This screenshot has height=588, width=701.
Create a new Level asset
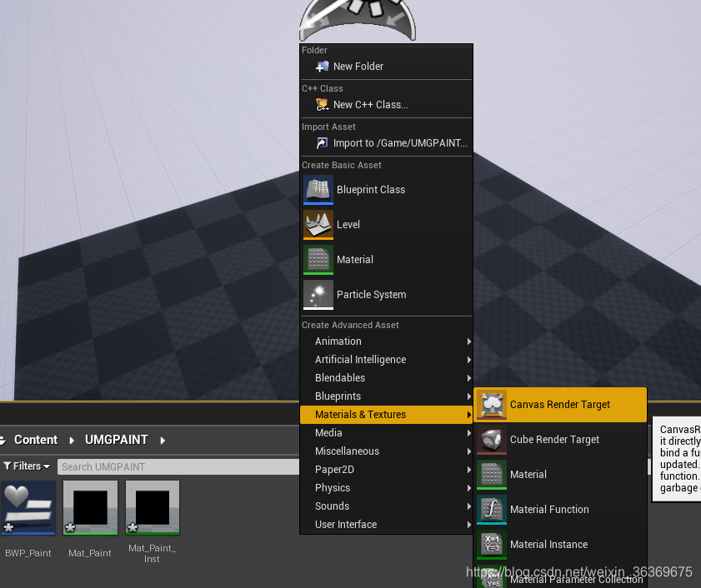tap(386, 225)
